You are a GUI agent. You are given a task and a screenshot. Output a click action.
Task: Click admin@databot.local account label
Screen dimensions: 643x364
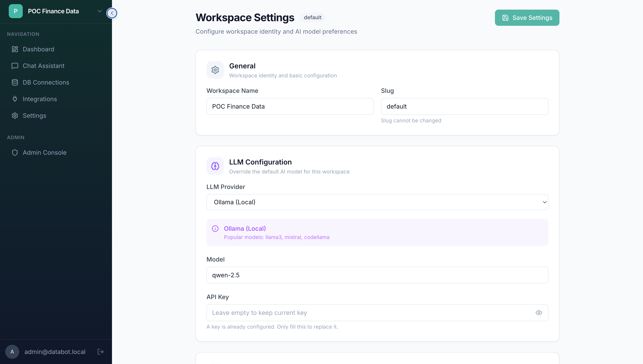coord(55,352)
